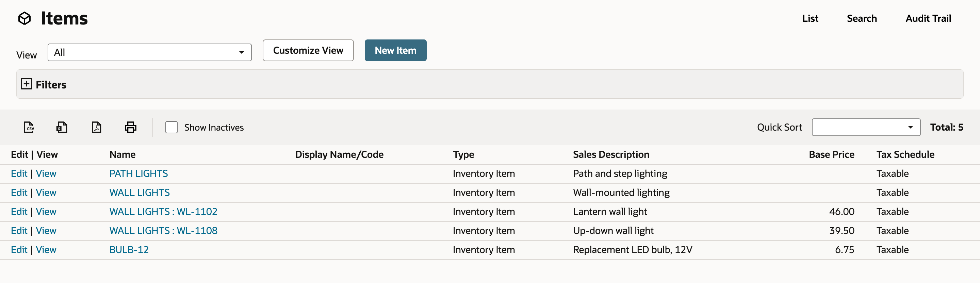980x283 pixels.
Task: Click the Name column header
Action: point(122,154)
